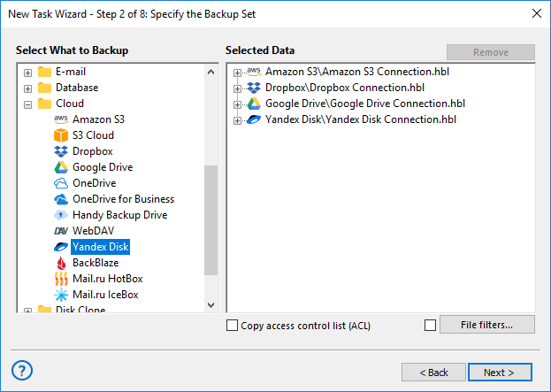
Task: Click the OneDrive cloud outline icon
Action: (x=61, y=183)
